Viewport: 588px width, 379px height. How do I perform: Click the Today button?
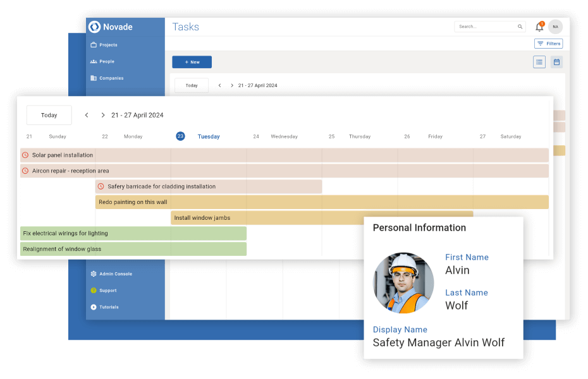pos(49,115)
